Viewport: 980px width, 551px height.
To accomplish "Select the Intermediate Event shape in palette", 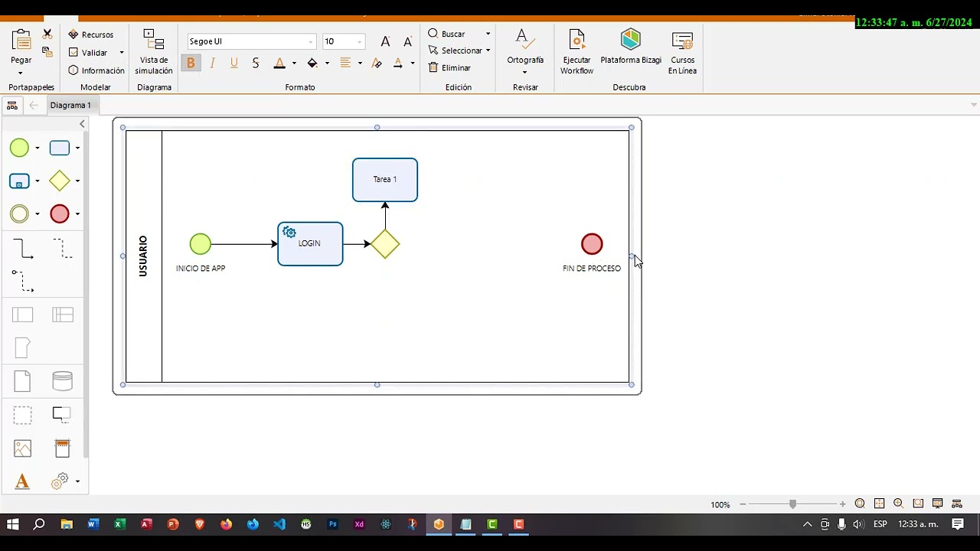I will [x=19, y=214].
